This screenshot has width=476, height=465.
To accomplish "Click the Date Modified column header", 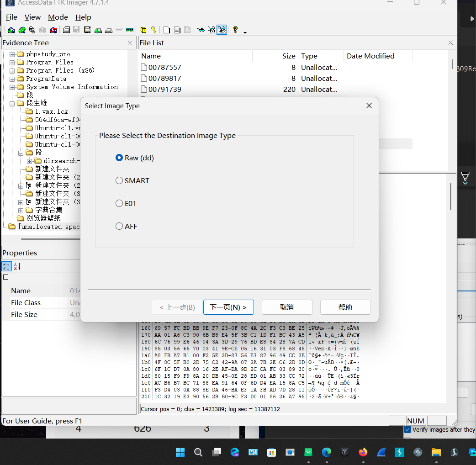I will [378, 56].
